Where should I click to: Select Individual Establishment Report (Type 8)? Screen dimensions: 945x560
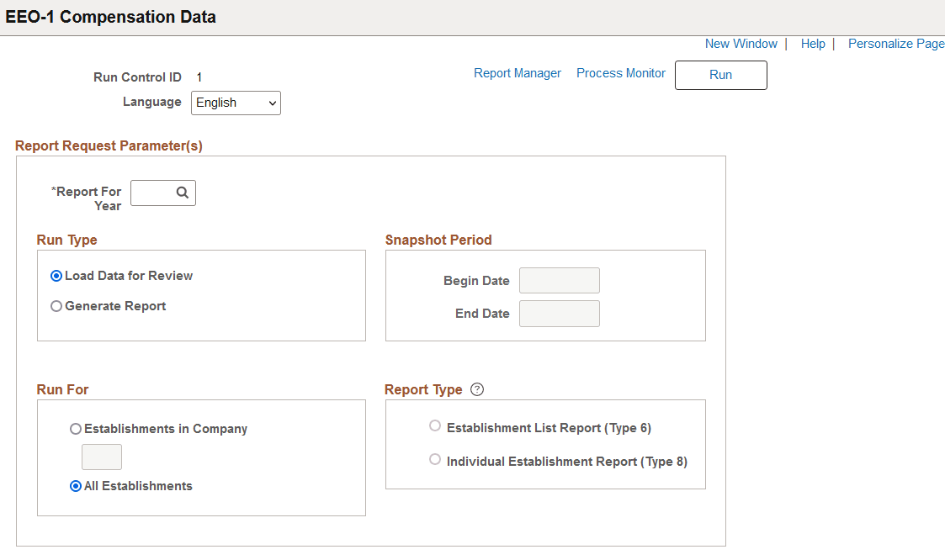[435, 459]
